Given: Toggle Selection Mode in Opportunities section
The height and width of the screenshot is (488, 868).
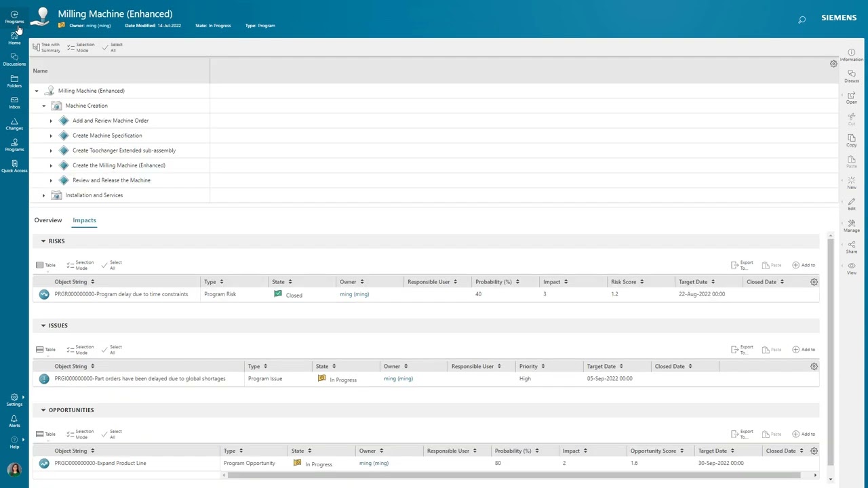Looking at the screenshot, I should (80, 434).
